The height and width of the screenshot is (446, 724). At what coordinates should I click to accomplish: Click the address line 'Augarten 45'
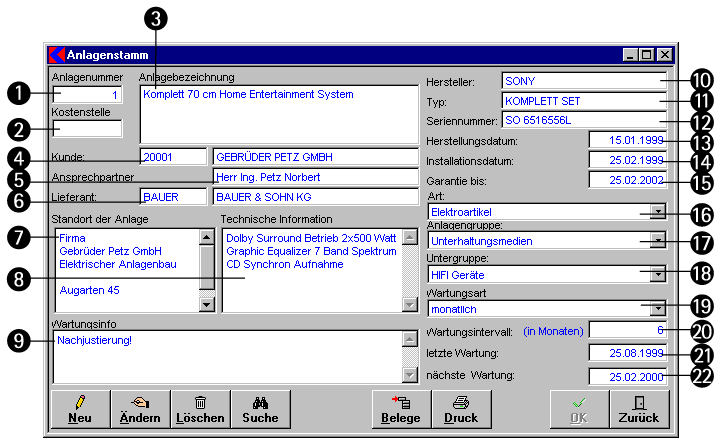[89, 290]
